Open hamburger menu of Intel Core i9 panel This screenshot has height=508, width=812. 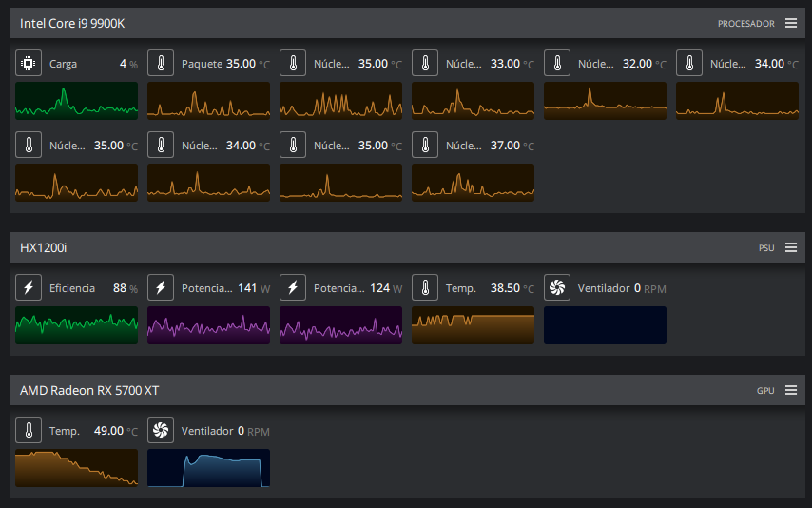791,23
